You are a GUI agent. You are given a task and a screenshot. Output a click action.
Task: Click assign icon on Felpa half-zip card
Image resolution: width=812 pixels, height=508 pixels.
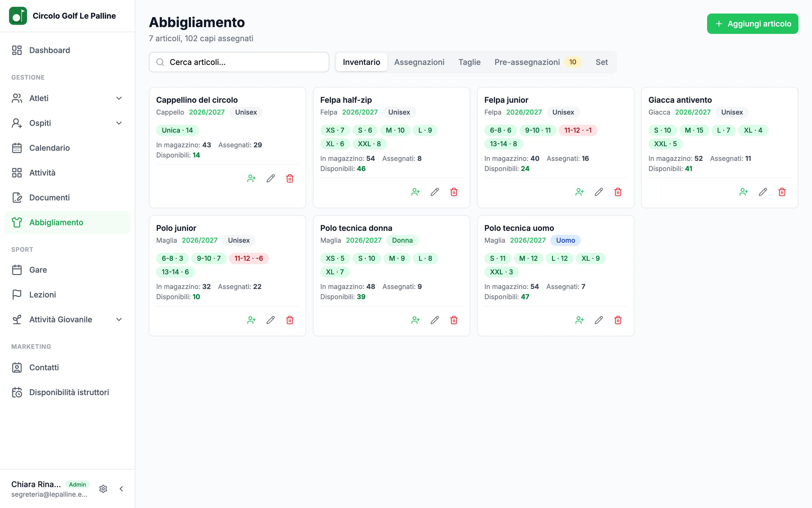415,192
